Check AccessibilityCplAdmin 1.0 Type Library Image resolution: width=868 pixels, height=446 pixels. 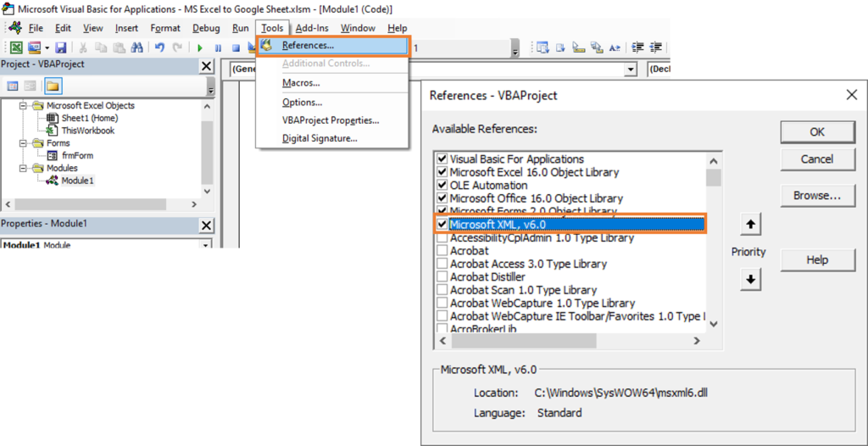442,237
